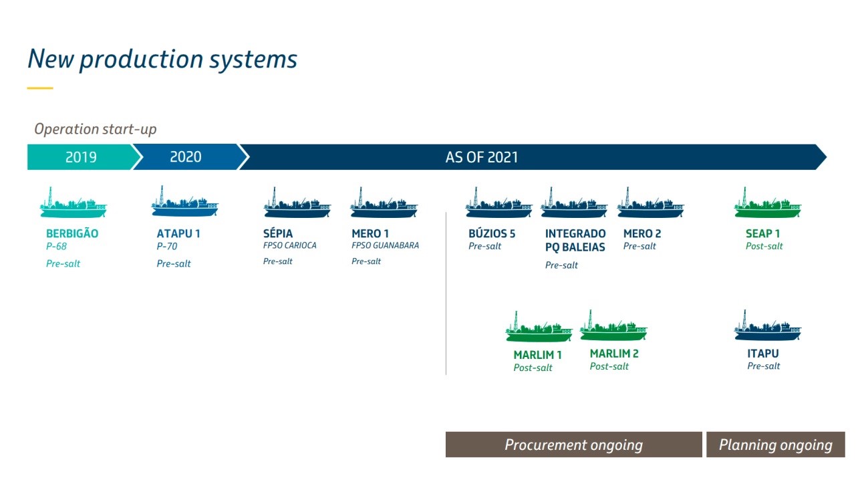Click Pre-salt under BÚZIOS 5
The height and width of the screenshot is (504, 868).
[485, 247]
